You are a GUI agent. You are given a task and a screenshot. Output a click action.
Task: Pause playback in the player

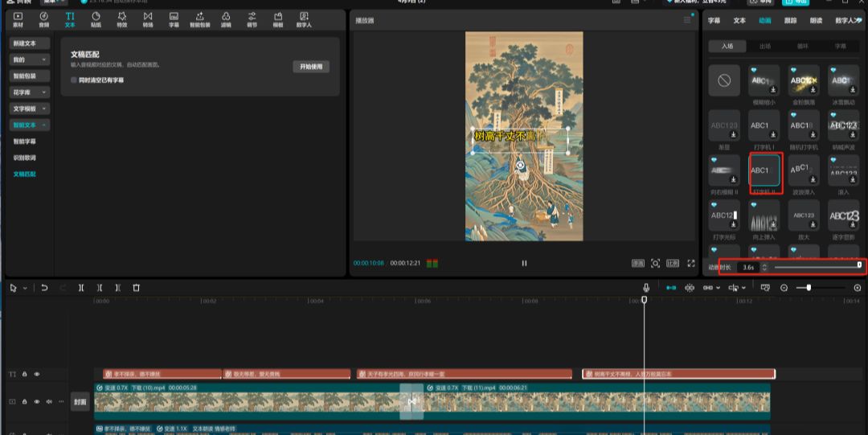[x=524, y=263]
